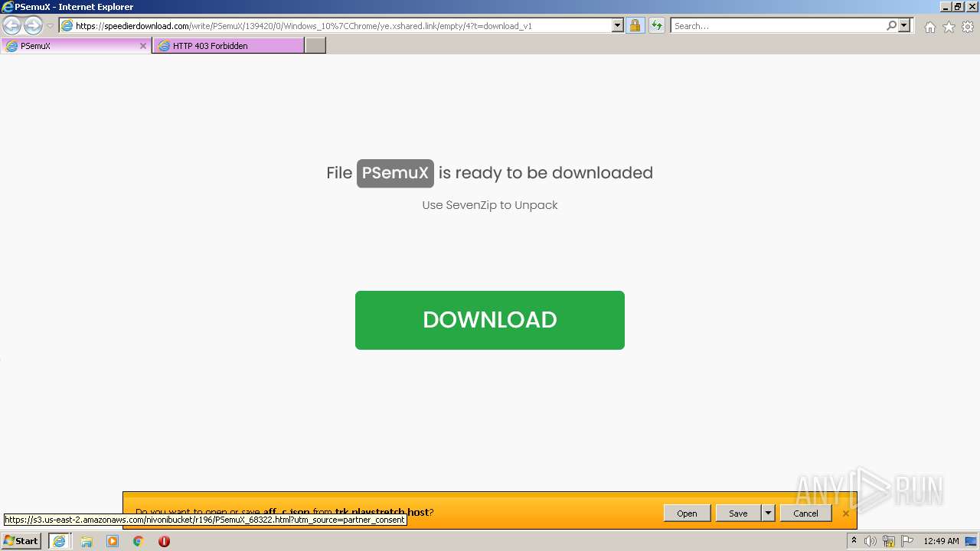Image resolution: width=980 pixels, height=551 pixels.
Task: Click 'Use SevenZip to Unpack' text
Action: click(x=490, y=205)
